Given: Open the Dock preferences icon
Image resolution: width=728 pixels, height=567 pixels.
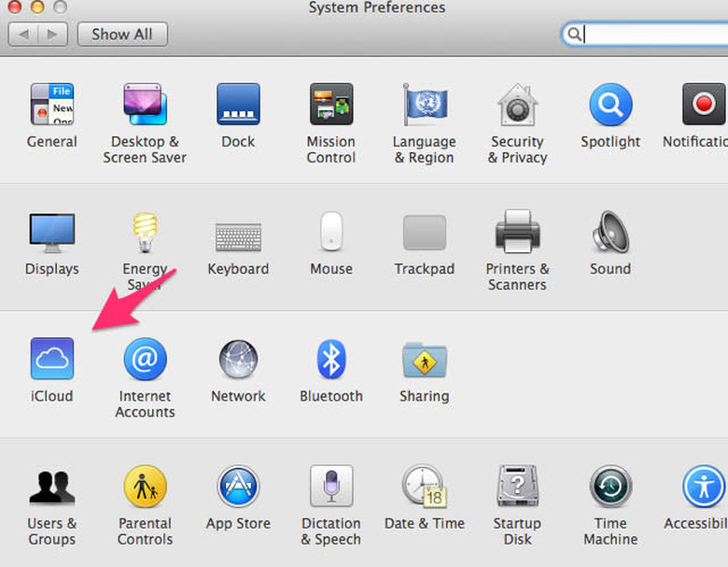Looking at the screenshot, I should pos(238,104).
